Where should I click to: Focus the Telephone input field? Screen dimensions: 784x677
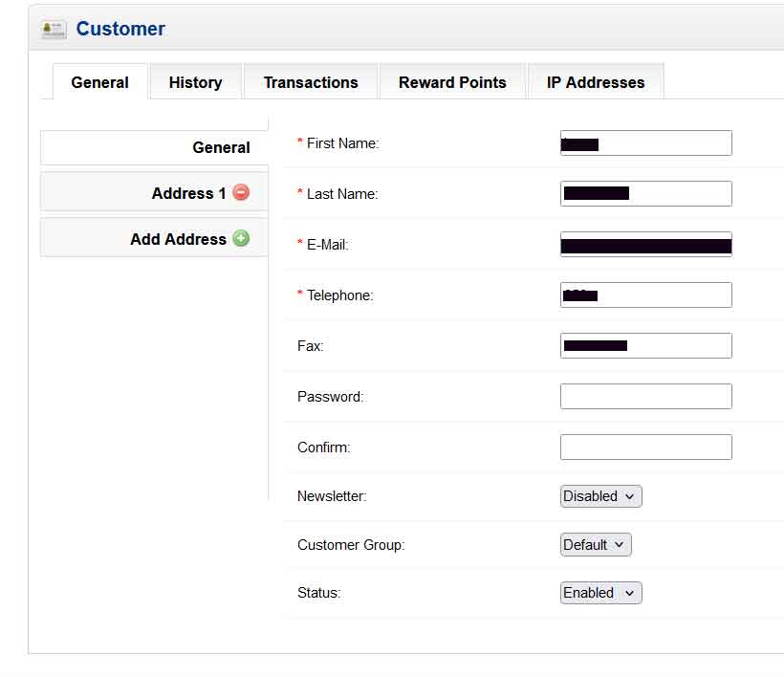coord(646,295)
